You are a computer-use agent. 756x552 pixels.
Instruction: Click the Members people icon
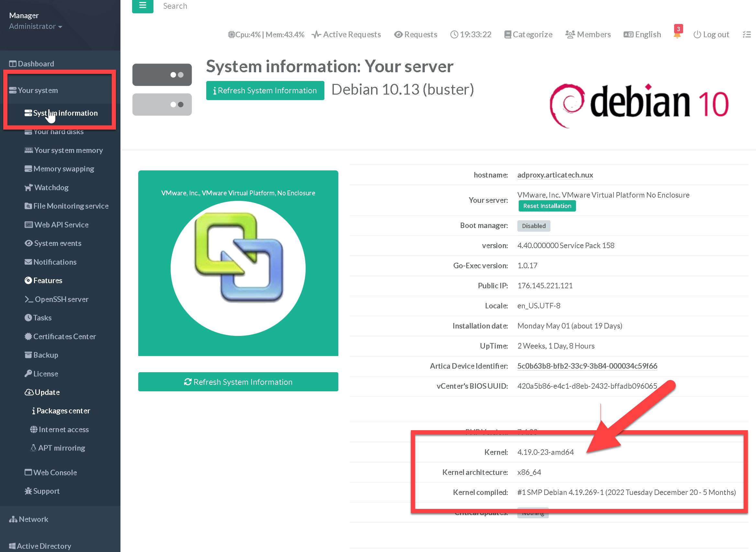(x=570, y=34)
